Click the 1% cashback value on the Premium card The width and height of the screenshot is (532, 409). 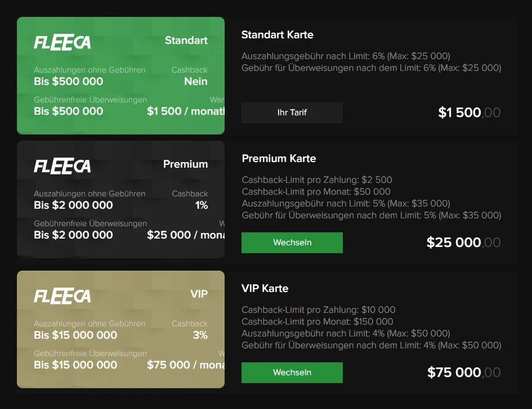pos(202,205)
